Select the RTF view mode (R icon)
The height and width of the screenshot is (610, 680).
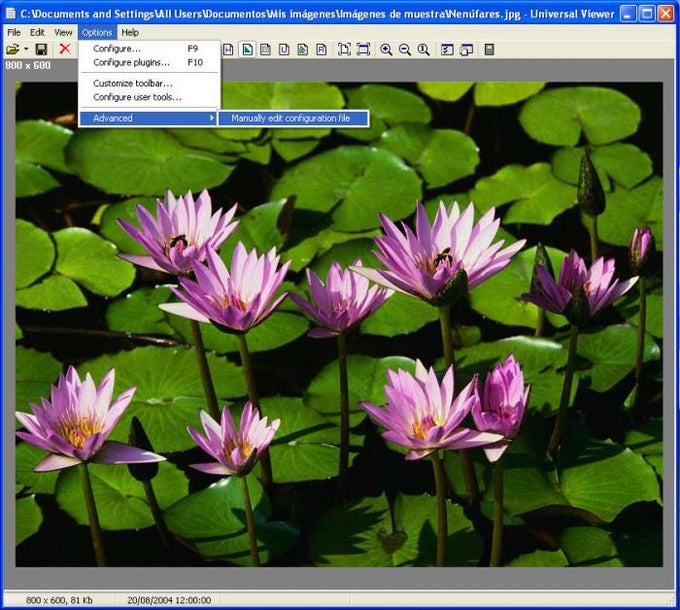click(x=321, y=49)
